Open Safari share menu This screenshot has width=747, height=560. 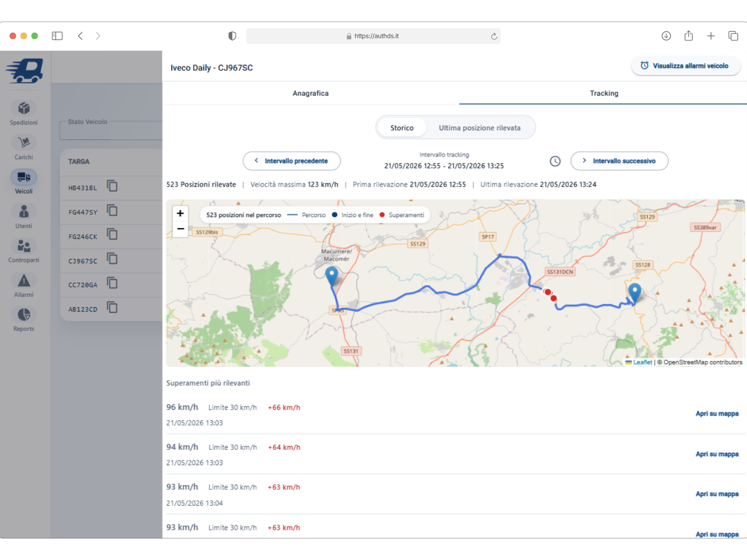coord(689,35)
